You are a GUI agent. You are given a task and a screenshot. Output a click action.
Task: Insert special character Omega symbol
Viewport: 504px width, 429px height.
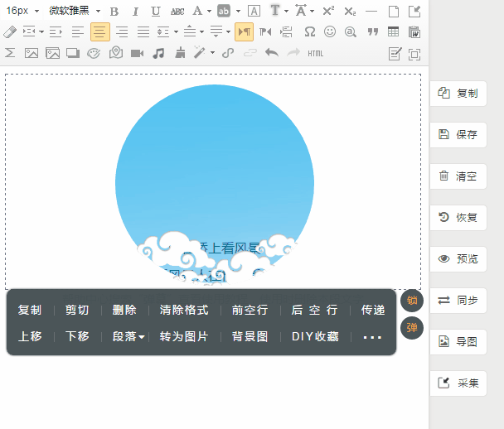pos(310,31)
